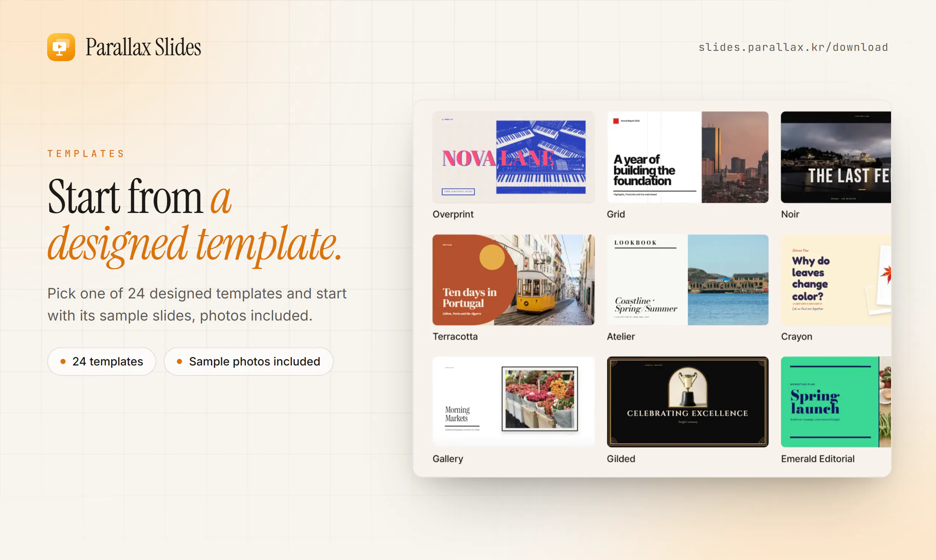Choose the Grid template thumbnail
This screenshot has height=560, width=936.
687,157
